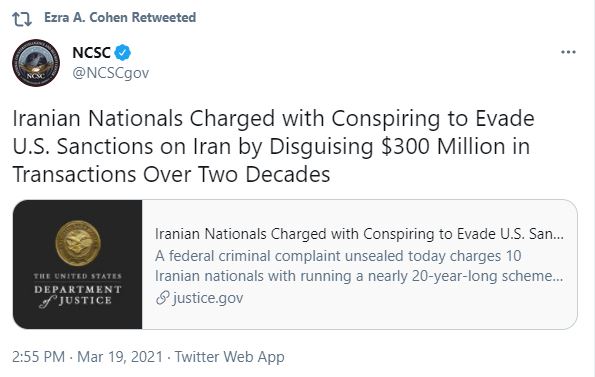Click the Mar 19, 2021 date
This screenshot has height=377, width=595.
[x=120, y=357]
